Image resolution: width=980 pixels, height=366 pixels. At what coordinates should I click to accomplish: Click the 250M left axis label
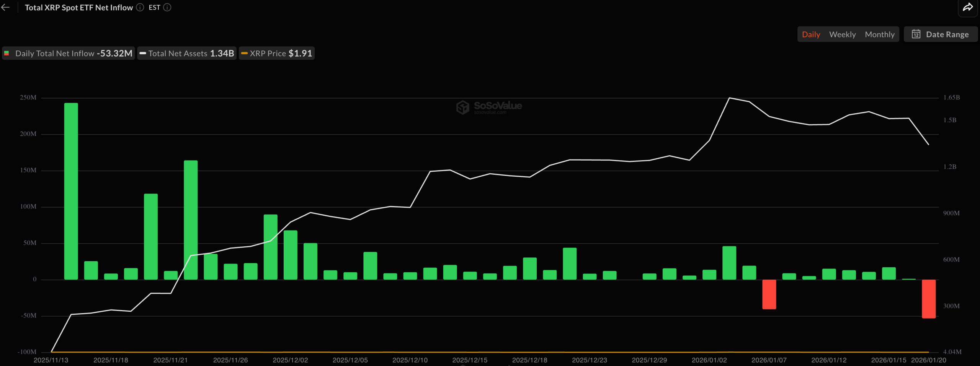28,98
